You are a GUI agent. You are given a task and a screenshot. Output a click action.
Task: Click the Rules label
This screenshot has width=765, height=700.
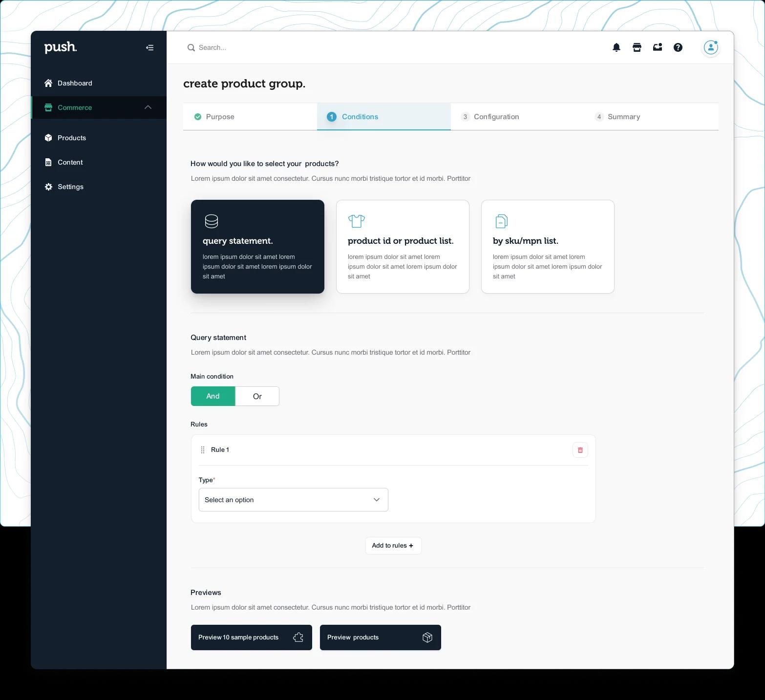pos(199,424)
